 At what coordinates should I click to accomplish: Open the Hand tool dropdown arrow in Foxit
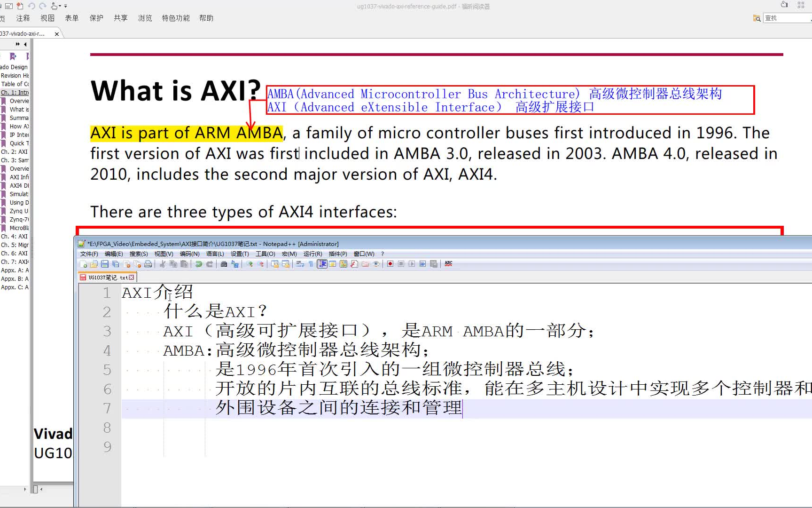pyautogui.click(x=60, y=6)
